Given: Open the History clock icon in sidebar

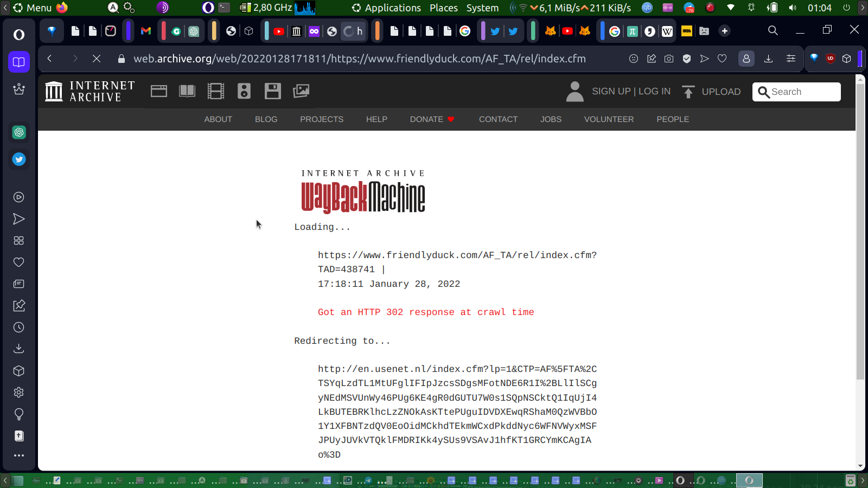Looking at the screenshot, I should click(x=19, y=328).
